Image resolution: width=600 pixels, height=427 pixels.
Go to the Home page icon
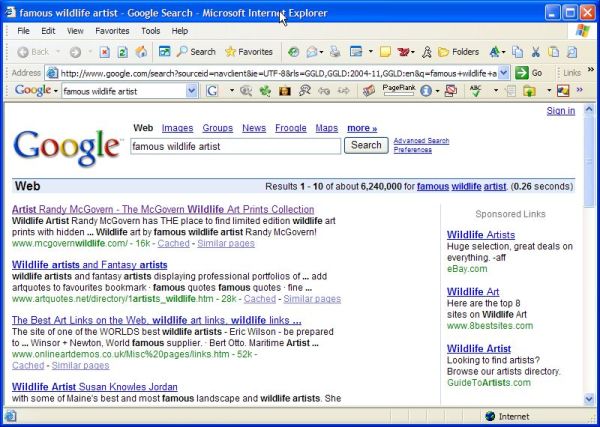click(x=141, y=52)
